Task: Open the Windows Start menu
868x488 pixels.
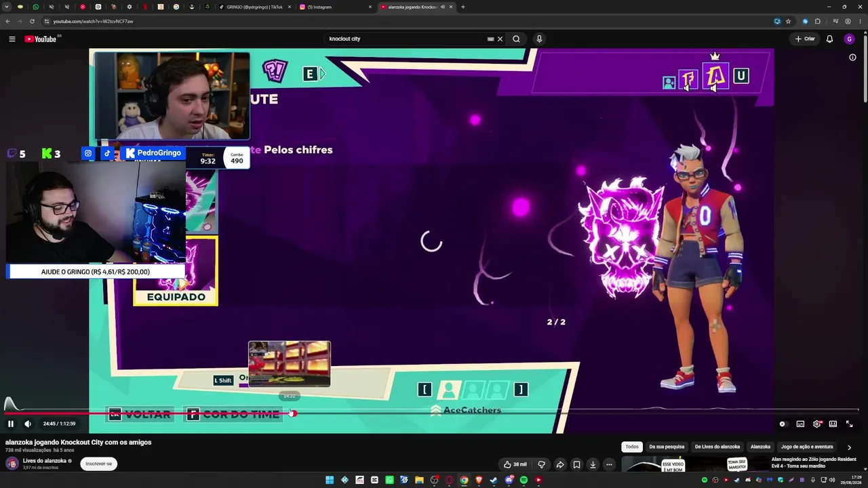Action: coord(330,480)
